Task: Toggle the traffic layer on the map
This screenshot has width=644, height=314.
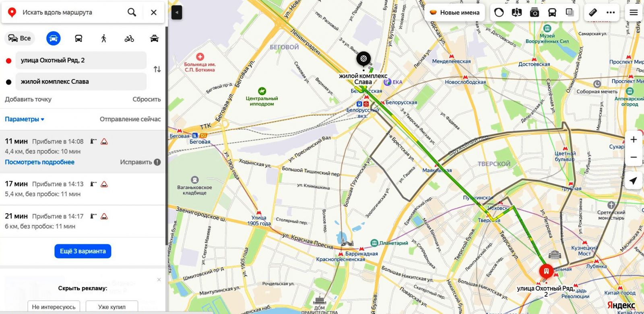Action: 499,12
